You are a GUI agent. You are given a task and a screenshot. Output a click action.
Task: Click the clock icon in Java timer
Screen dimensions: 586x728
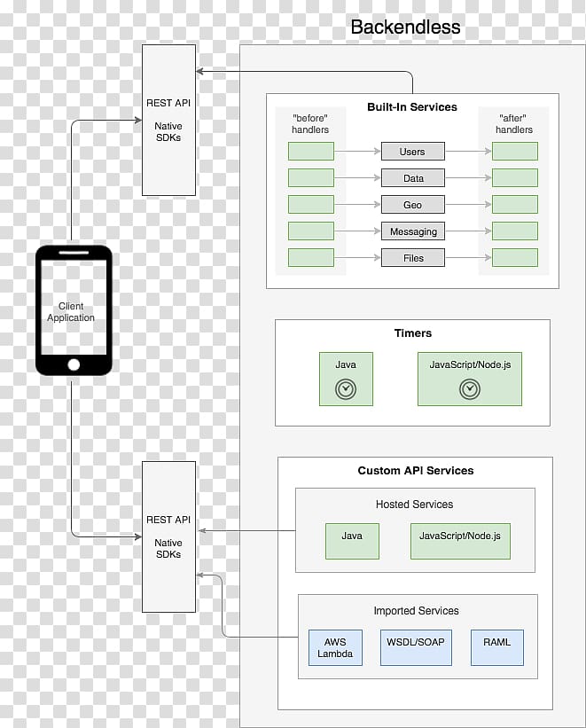tap(346, 389)
